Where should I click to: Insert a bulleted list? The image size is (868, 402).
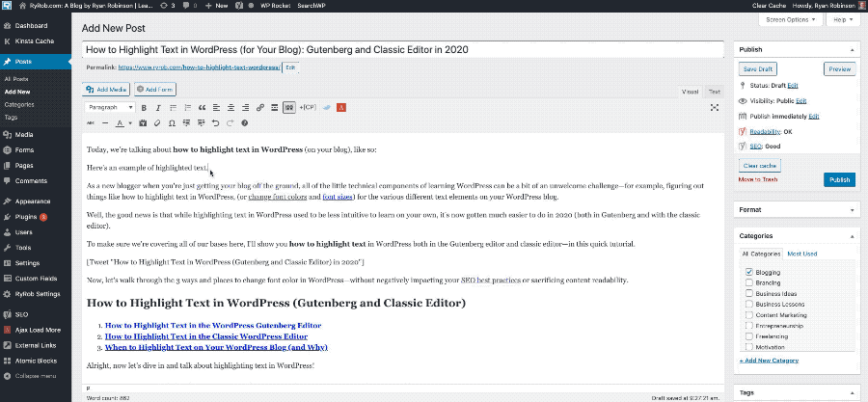click(x=173, y=108)
